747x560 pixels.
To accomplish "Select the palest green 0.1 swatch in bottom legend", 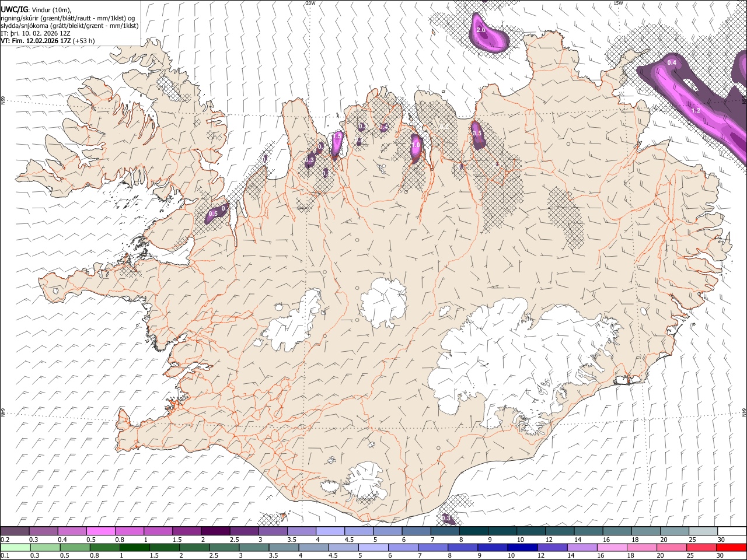I will [15, 547].
